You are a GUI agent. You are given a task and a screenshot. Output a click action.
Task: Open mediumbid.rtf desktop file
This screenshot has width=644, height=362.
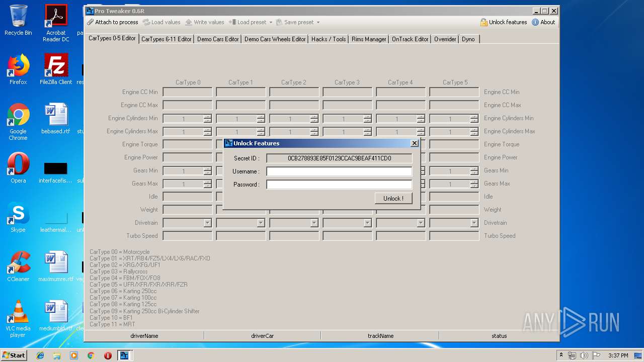pyautogui.click(x=56, y=316)
